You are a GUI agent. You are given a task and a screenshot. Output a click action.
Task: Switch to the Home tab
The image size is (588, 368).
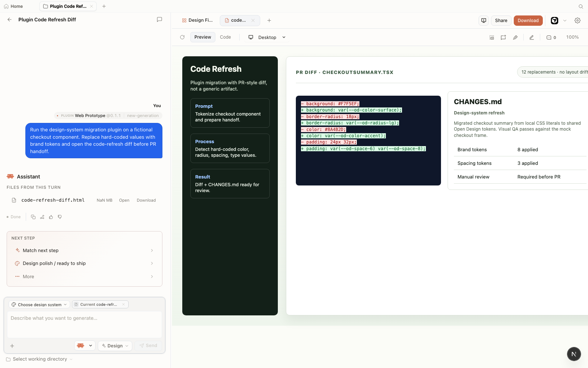[x=14, y=6]
